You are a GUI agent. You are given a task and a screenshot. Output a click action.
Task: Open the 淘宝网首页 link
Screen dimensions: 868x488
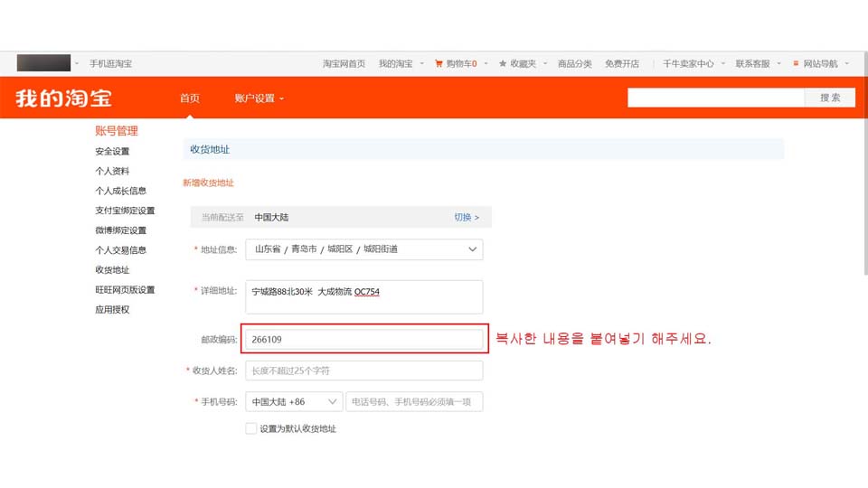(344, 63)
